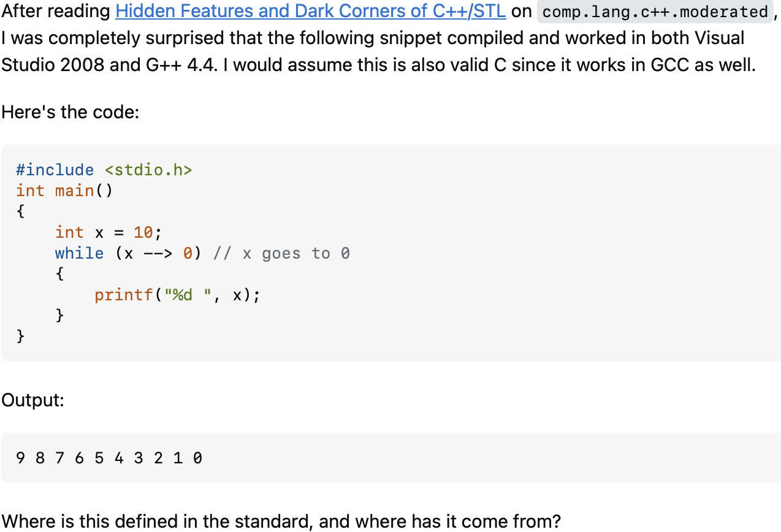Open the Hidden Features and Dark Corners link
Viewport: 781px width, 532px height.
310,11
